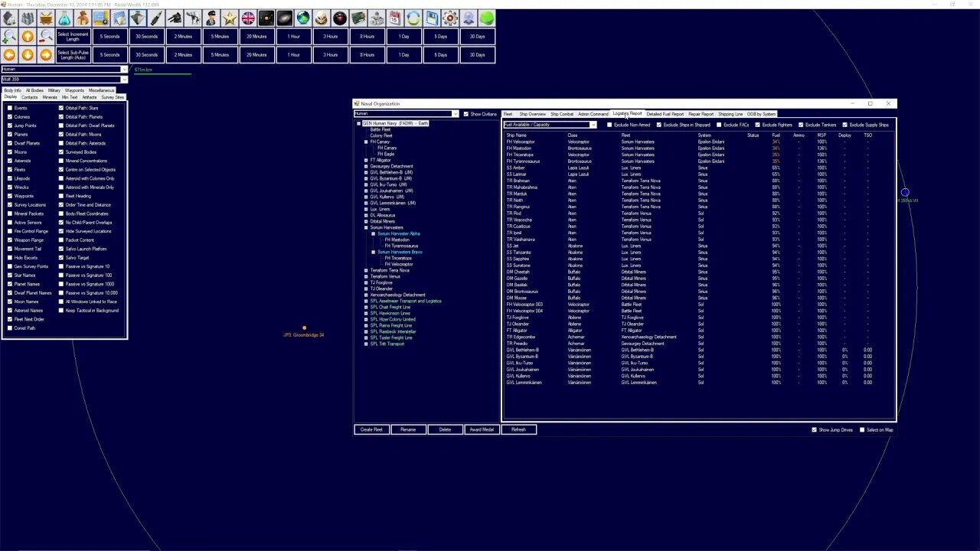Pan map up with orange up arrow

[x=28, y=36]
